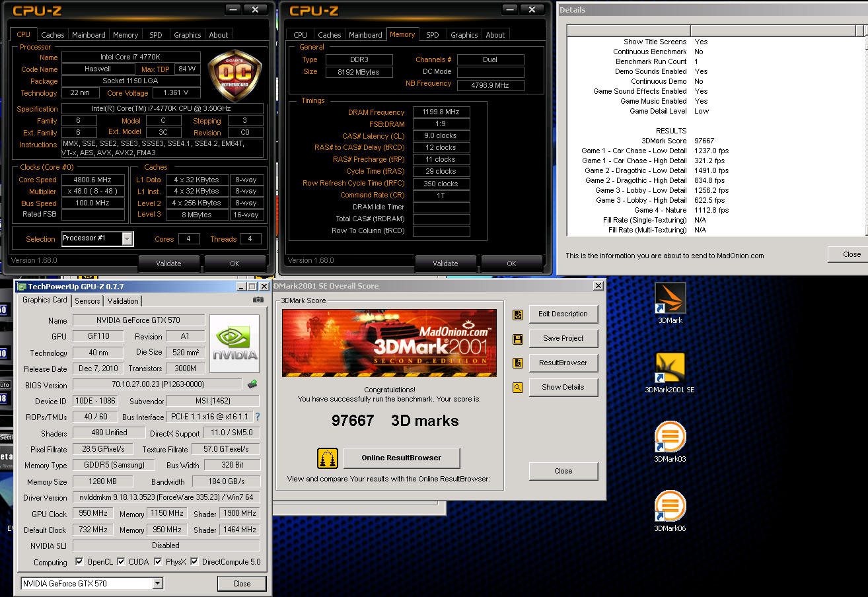Switch to SPD tab in left CPU-Z
The width and height of the screenshot is (868, 597).
tap(155, 35)
